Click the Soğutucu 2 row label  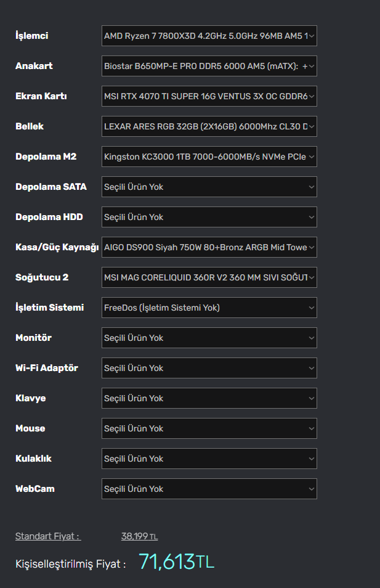coord(42,277)
